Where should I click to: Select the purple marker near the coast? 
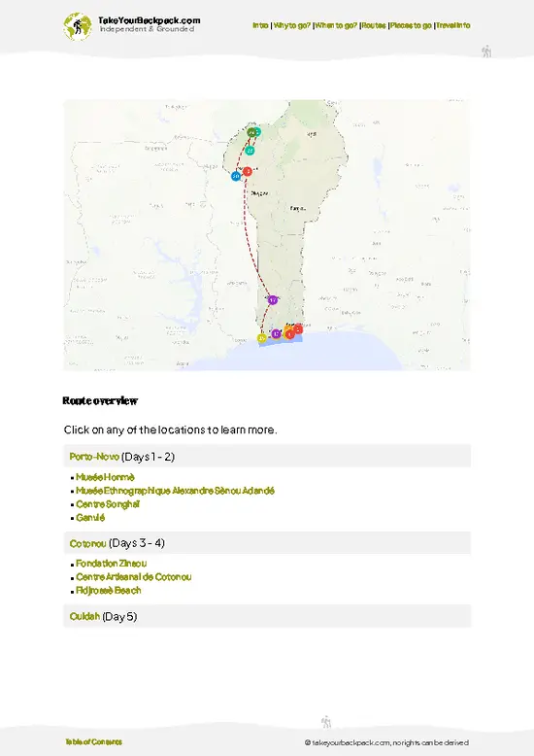[276, 333]
